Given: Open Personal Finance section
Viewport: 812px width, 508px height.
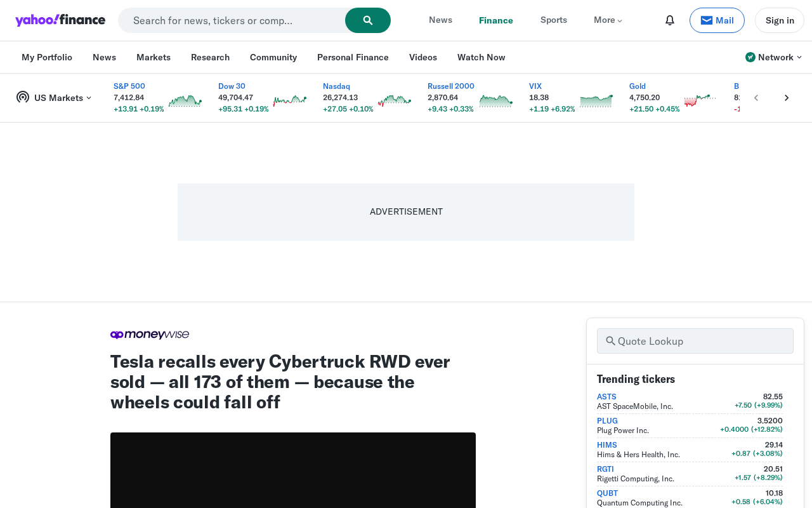Looking at the screenshot, I should point(353,57).
